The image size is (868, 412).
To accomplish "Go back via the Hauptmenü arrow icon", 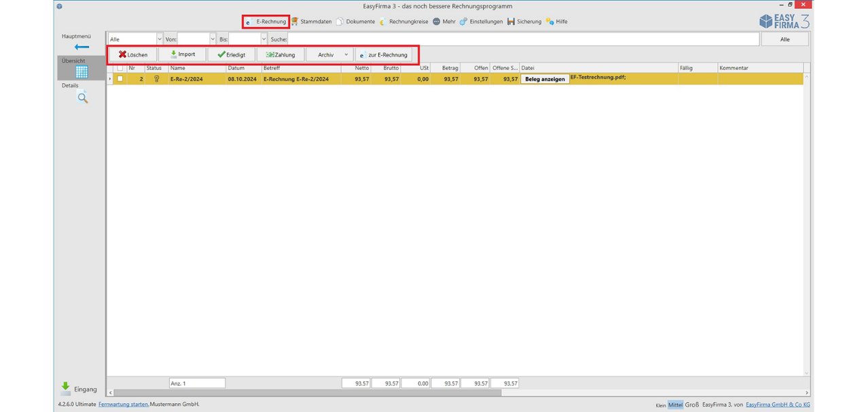I will (82, 47).
